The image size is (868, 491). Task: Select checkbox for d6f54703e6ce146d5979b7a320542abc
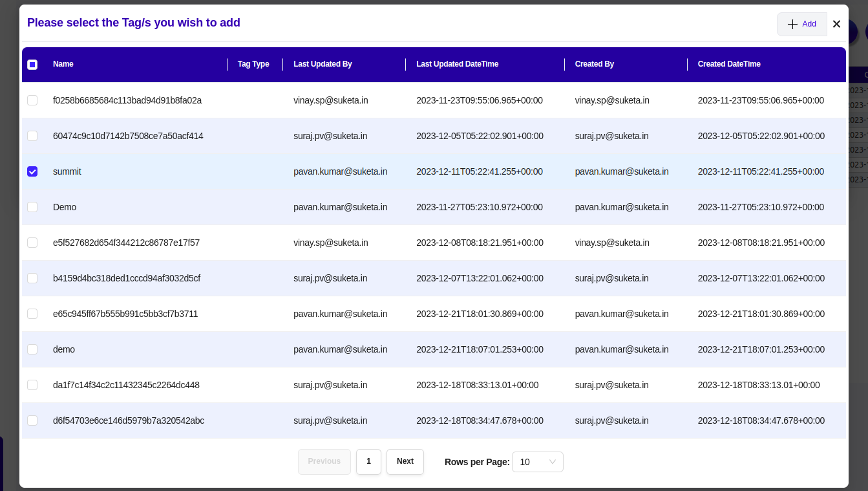coord(32,420)
